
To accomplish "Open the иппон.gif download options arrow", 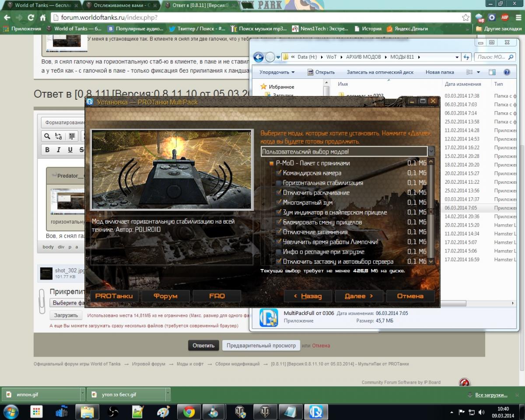I will [82, 395].
